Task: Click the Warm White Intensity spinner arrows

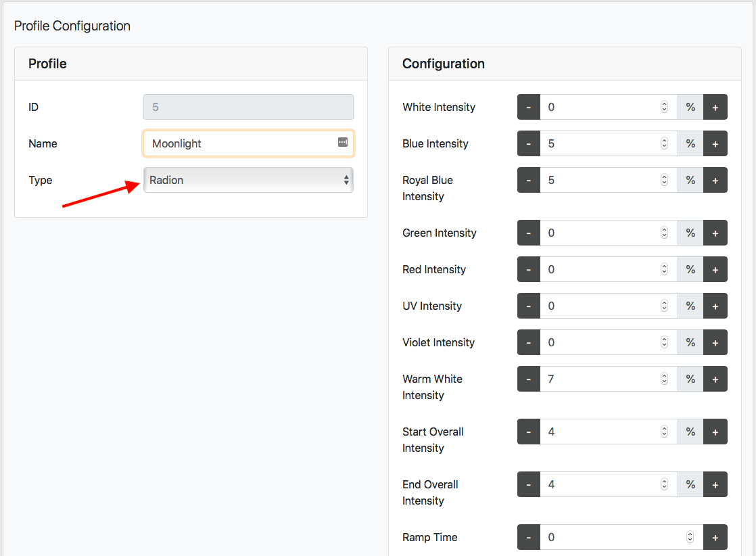Action: [x=665, y=379]
